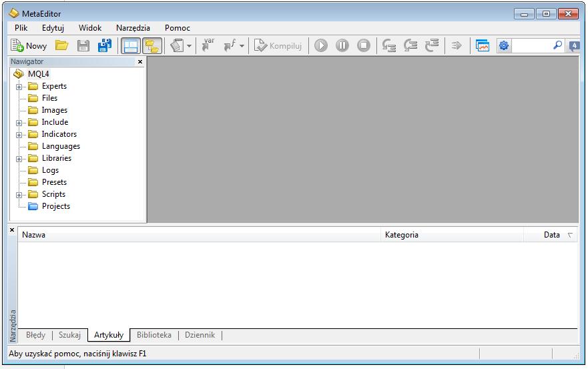The width and height of the screenshot is (588, 369).
Task: Select the Include folder label
Action: 55,122
